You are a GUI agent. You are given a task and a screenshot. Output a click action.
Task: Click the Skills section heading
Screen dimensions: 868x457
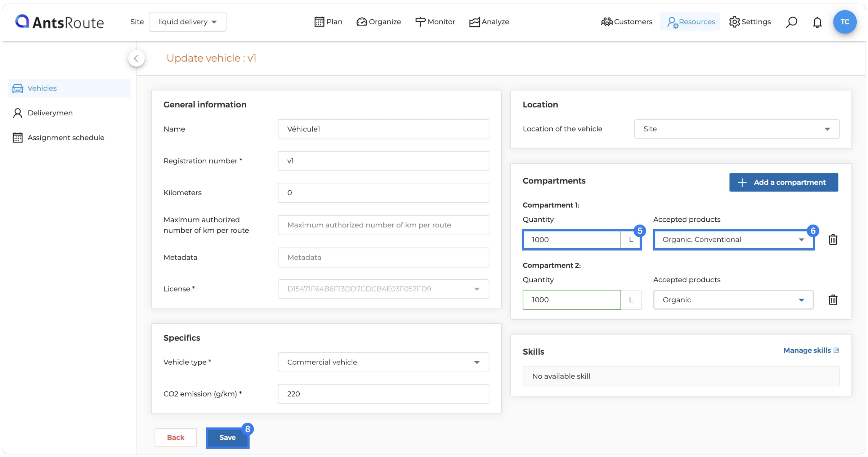pyautogui.click(x=533, y=352)
